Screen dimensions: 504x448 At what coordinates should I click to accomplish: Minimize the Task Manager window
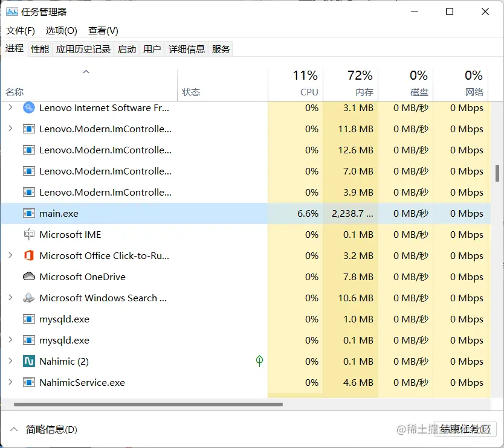pyautogui.click(x=415, y=12)
